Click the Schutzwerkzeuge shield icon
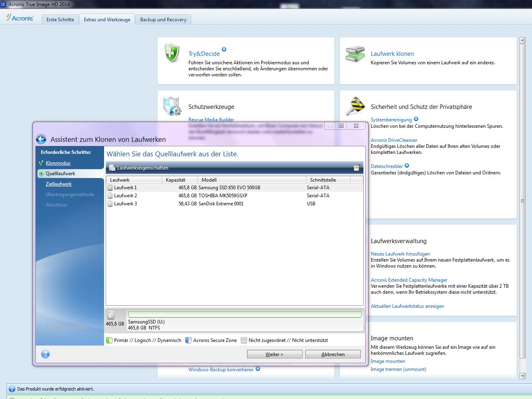Screen dimensions: 532x399 coord(172,106)
